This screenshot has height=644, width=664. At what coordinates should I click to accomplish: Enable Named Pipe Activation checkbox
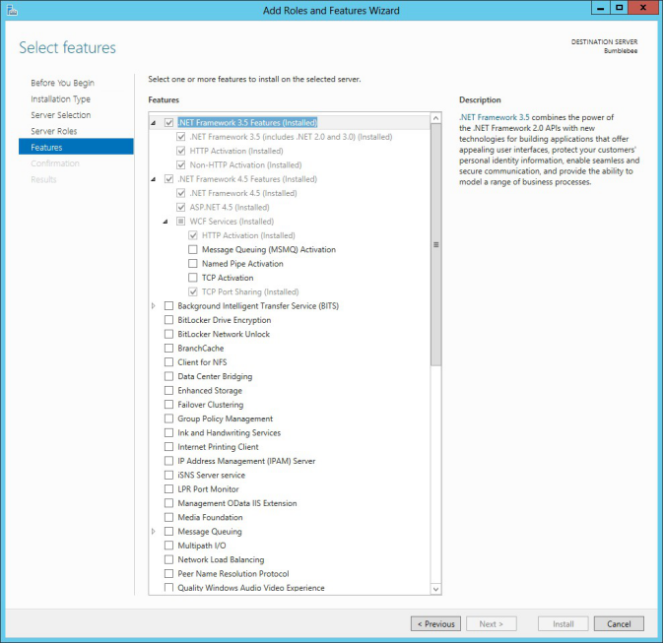coord(193,263)
